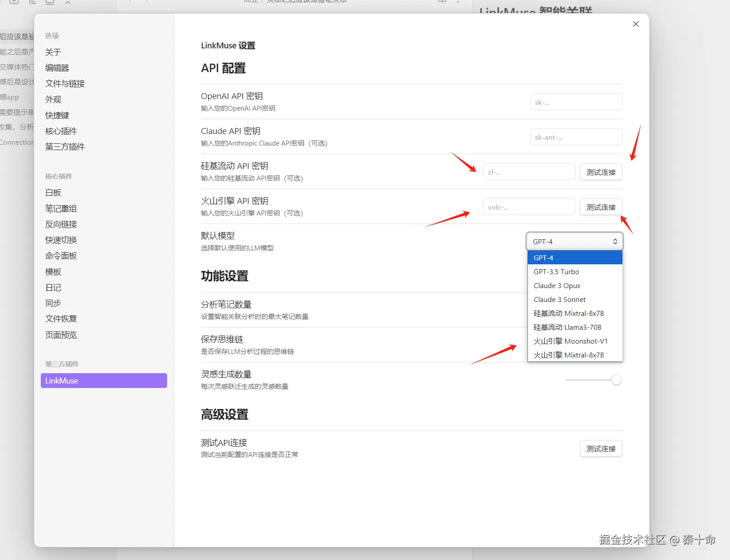Screen dimensions: 730x560
Task: Pick 硅基流动 Llama3-70B from the list
Action: pos(575,327)
